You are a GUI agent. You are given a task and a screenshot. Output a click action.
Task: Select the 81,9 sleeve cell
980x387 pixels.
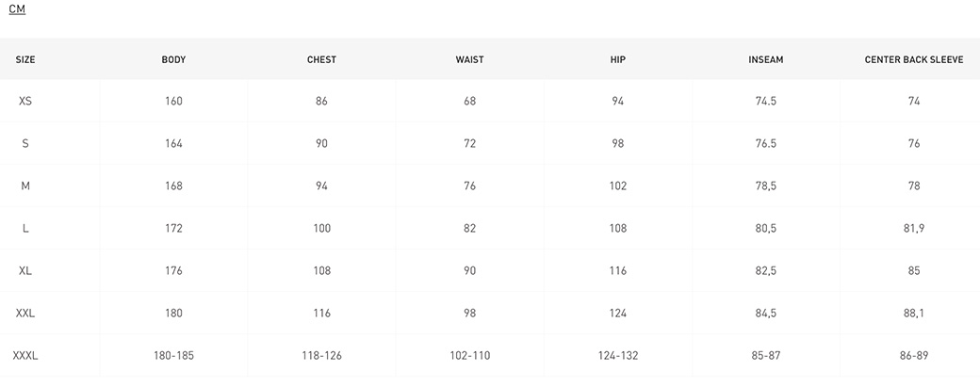(914, 229)
